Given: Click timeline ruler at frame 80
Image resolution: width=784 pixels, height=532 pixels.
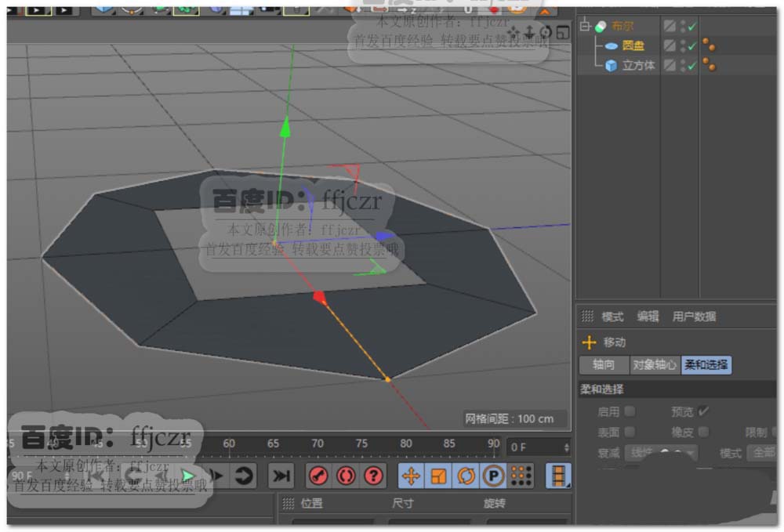Looking at the screenshot, I should click(406, 443).
